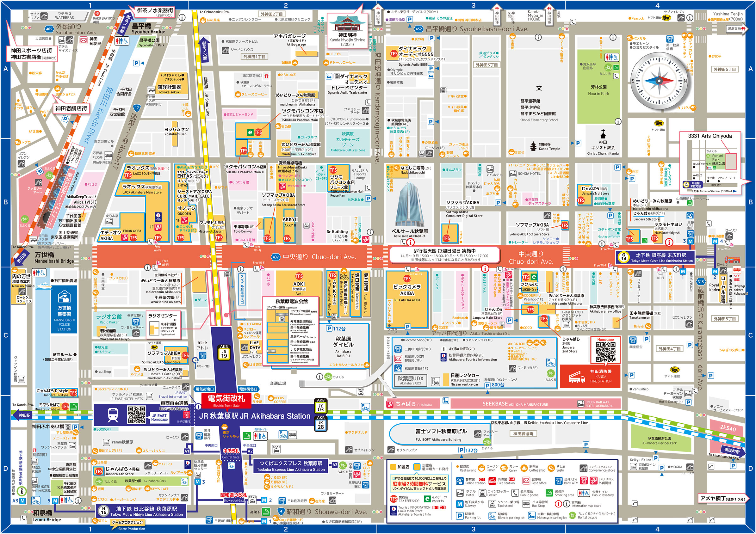Click the TFS tax free shop legend icon
The height and width of the screenshot is (534, 756).
click(393, 499)
